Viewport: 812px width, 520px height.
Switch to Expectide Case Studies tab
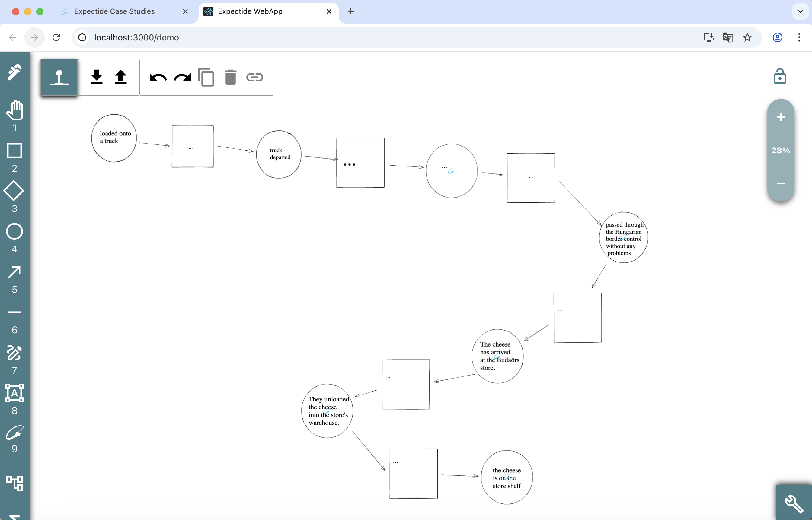pos(114,11)
